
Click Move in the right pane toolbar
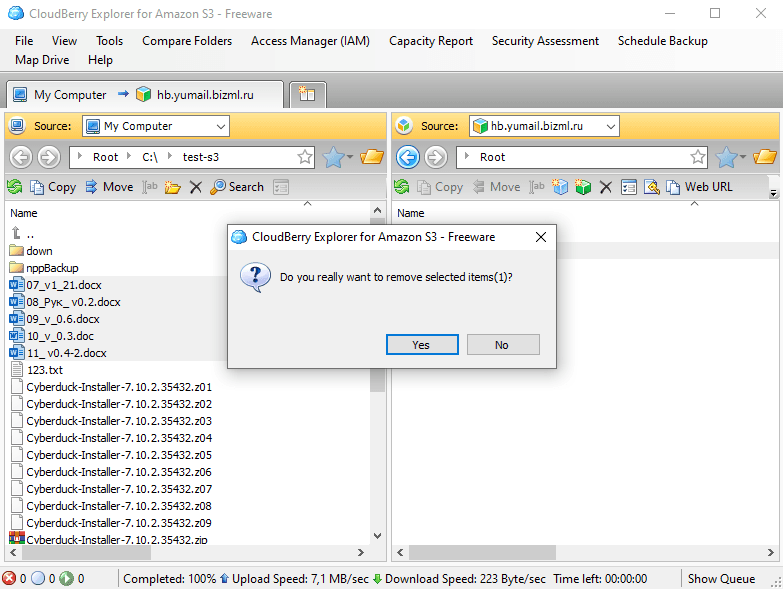(496, 187)
